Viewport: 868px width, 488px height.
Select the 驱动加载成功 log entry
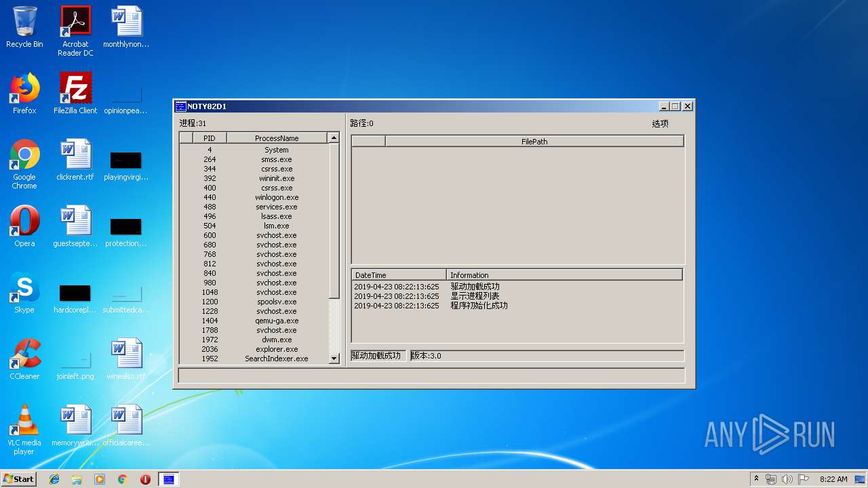pos(517,287)
